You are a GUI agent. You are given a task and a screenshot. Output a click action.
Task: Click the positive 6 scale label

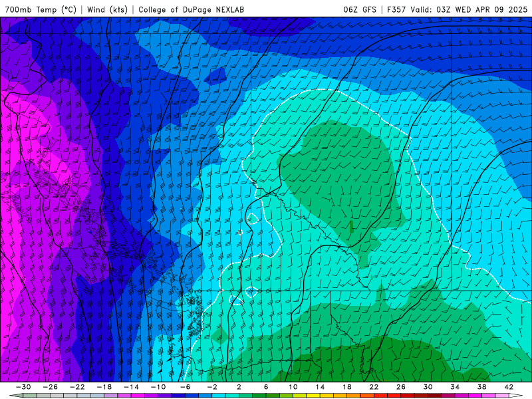(266, 387)
